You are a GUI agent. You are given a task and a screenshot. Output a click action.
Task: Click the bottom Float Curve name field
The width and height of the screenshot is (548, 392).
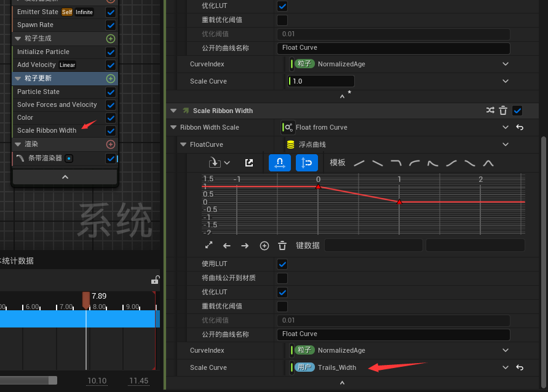pos(394,334)
